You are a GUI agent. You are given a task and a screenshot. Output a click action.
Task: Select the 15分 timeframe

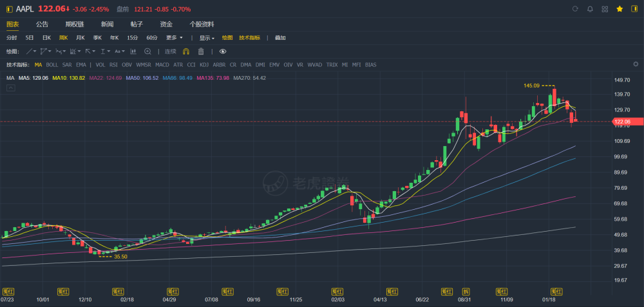pyautogui.click(x=132, y=37)
